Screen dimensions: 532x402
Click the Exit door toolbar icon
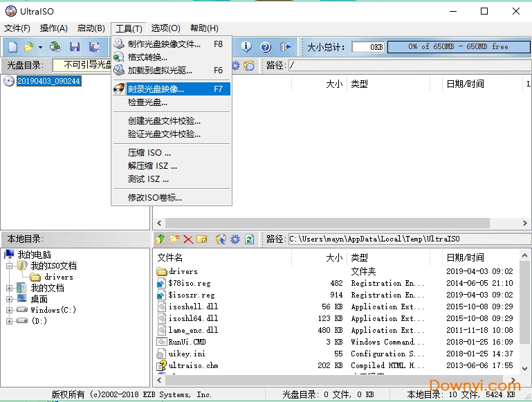285,47
